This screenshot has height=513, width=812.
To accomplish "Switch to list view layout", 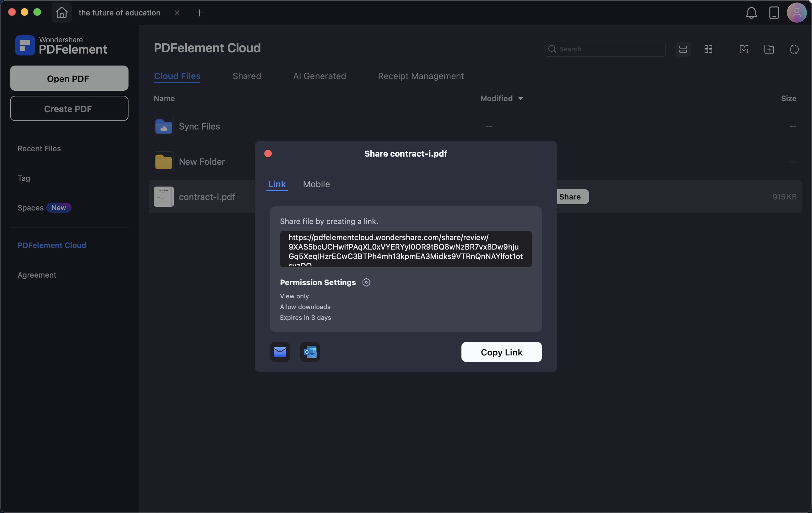I will click(683, 49).
